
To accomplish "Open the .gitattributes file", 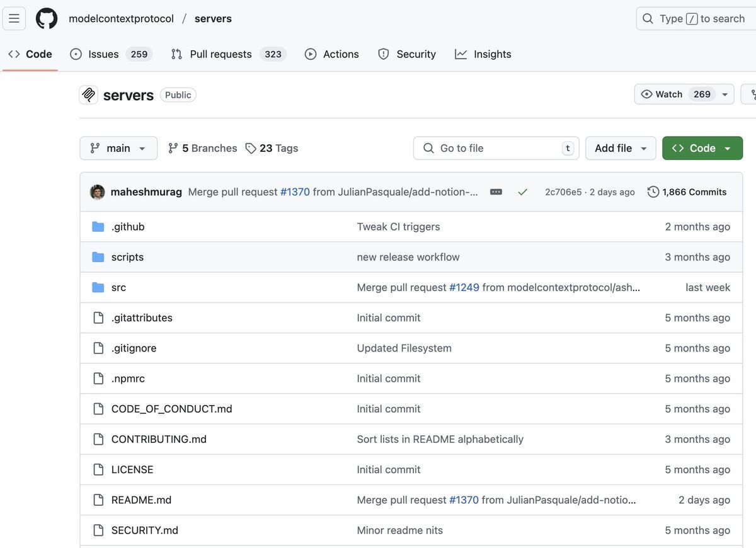I will point(142,317).
